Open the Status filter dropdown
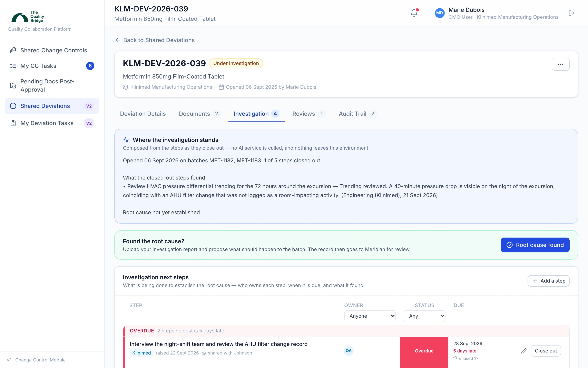Image resolution: width=588 pixels, height=368 pixels. click(424, 316)
